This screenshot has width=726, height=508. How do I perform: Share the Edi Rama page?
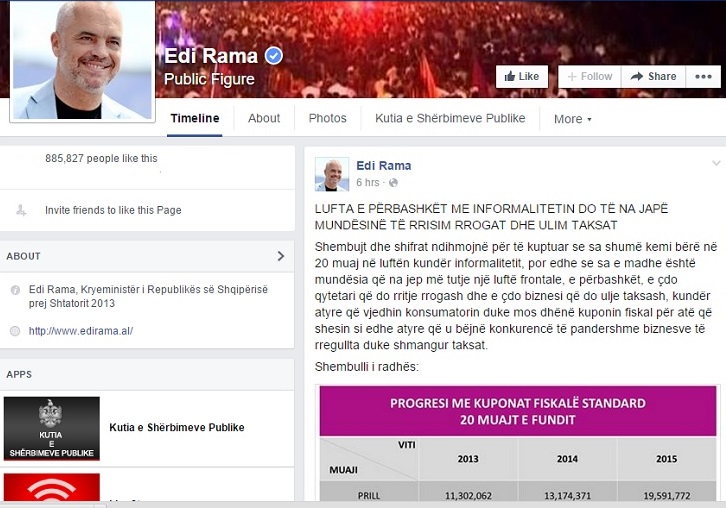(x=653, y=76)
